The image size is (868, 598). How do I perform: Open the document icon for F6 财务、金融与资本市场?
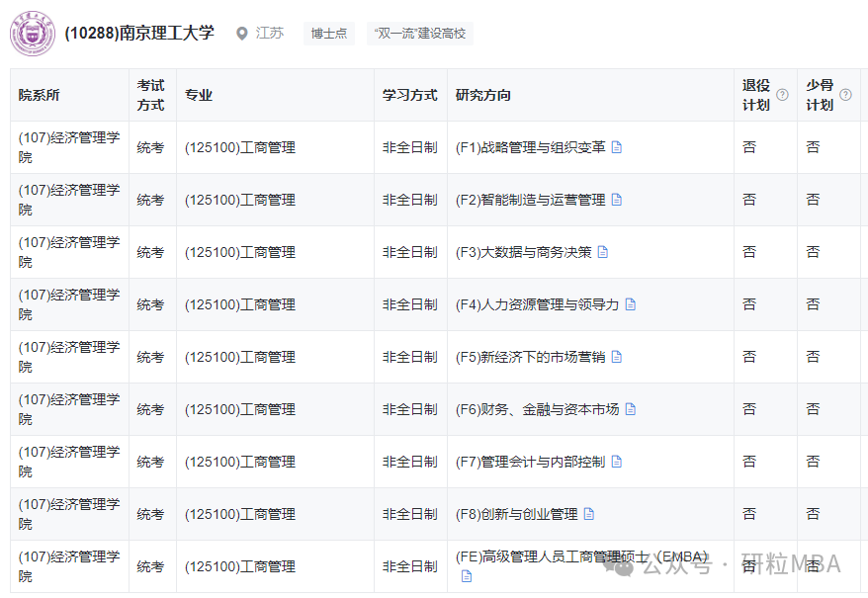(x=630, y=409)
